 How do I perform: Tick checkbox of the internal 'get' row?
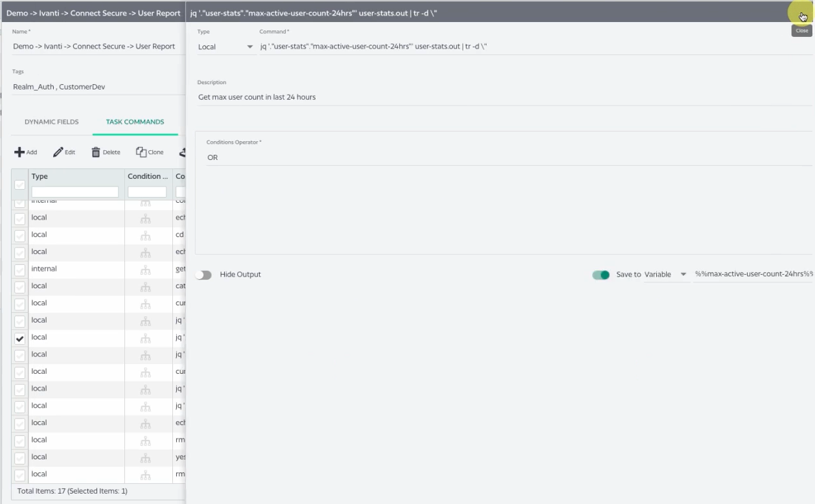(20, 269)
